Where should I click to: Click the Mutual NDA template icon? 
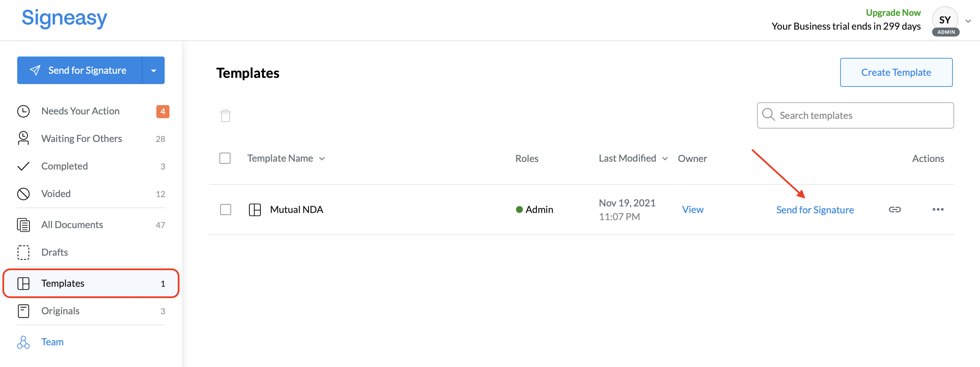255,210
